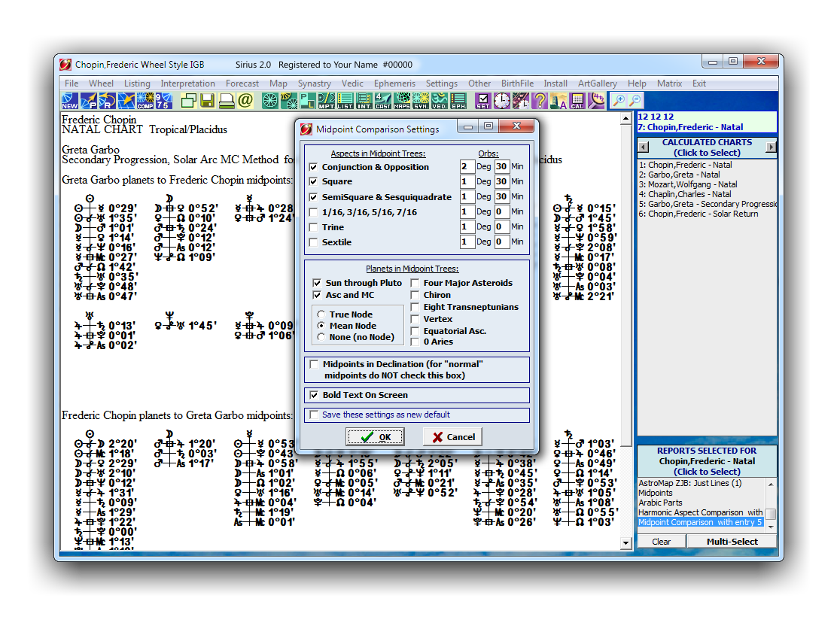This screenshot has width=837, height=644.
Task: Click the VED vedic toolbar icon
Action: 440,101
